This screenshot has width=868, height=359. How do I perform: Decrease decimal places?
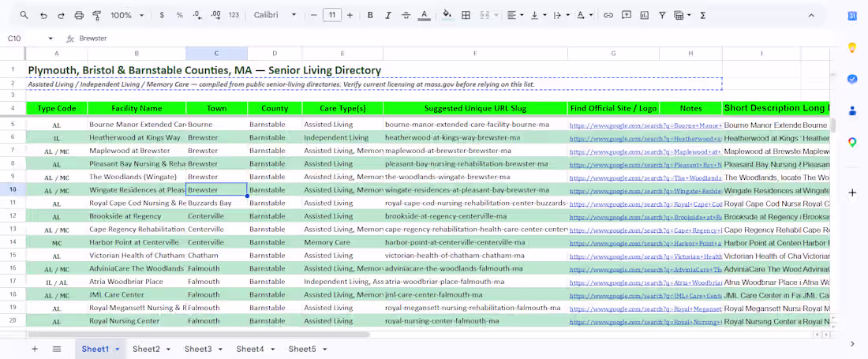[197, 16]
